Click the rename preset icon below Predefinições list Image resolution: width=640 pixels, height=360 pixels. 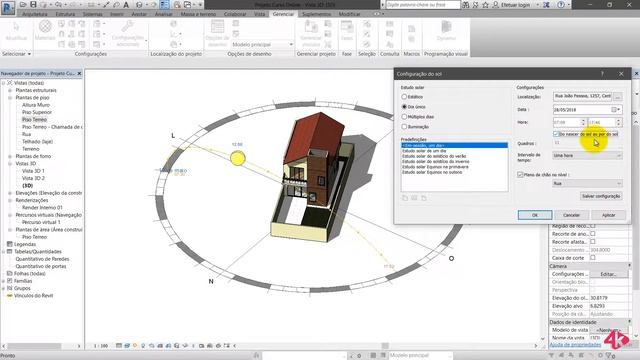(414, 198)
